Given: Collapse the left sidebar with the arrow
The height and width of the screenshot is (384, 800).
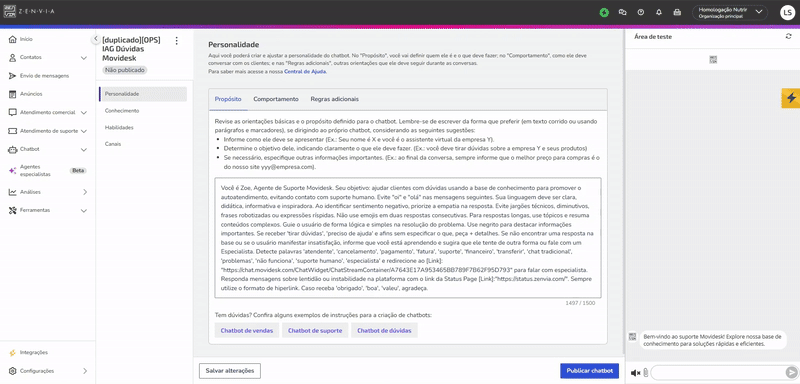Looking at the screenshot, I should (95, 39).
